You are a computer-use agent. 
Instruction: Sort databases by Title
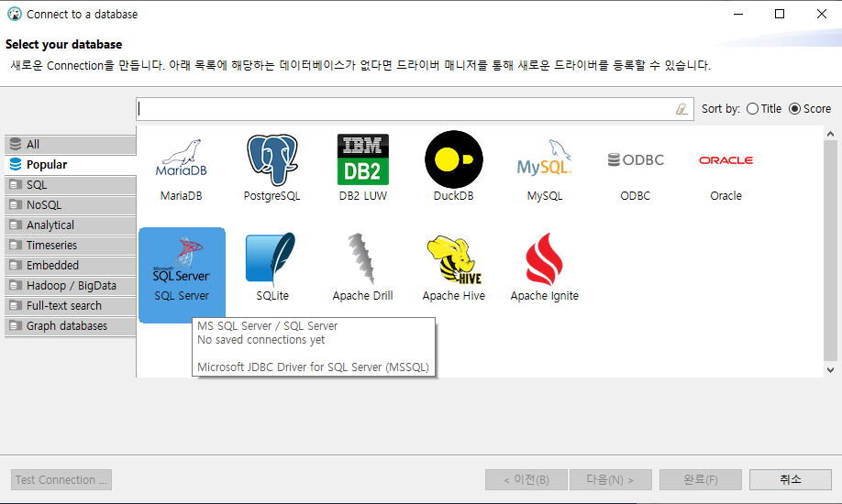tap(764, 109)
